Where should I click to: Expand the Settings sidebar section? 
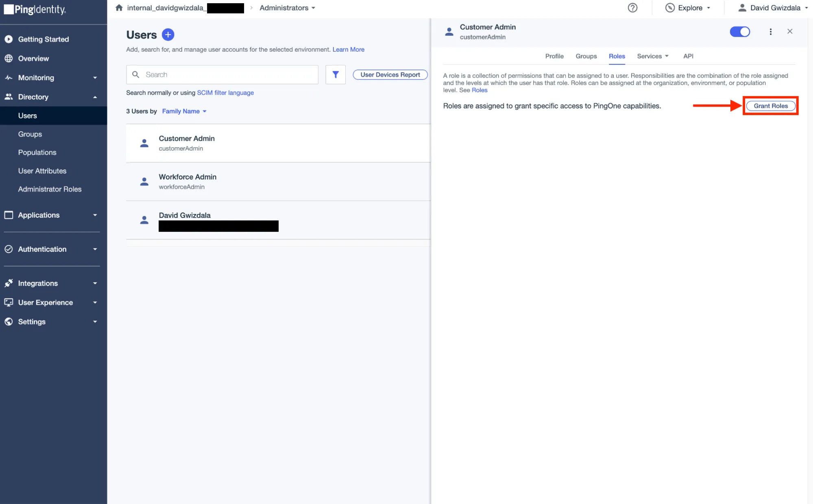95,322
